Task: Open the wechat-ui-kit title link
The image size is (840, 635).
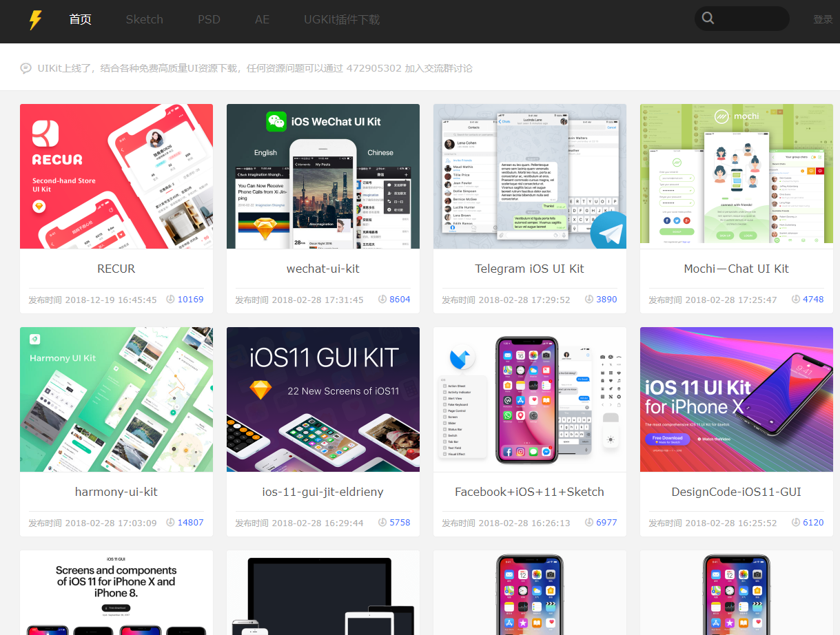Action: pyautogui.click(x=322, y=269)
